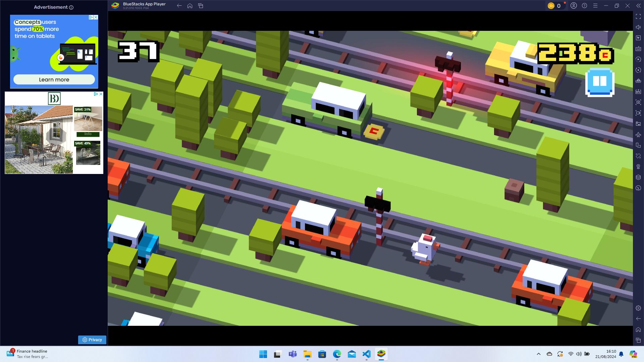
Task: Open Microsoft Edge from the taskbar
Action: tap(337, 354)
